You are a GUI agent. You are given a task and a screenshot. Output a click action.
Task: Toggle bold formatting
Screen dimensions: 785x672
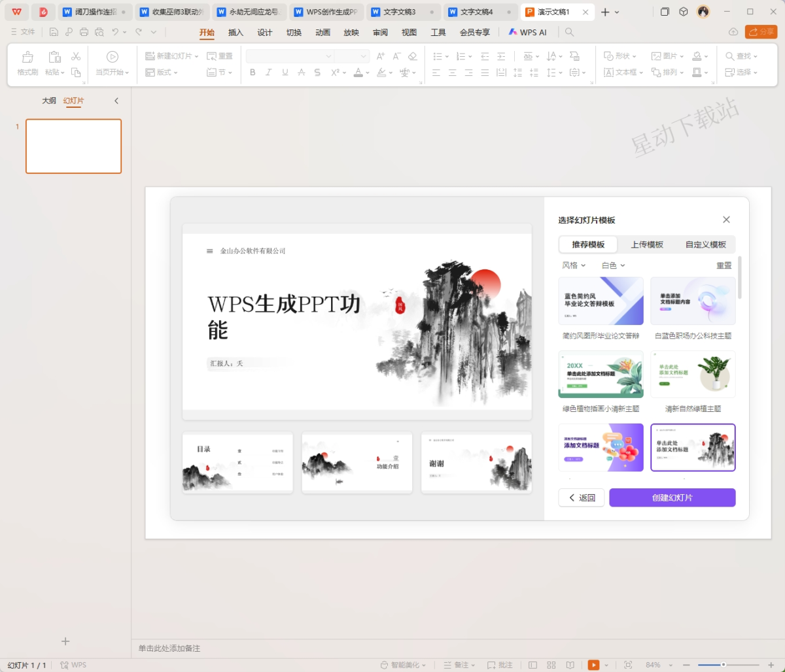coord(253,73)
